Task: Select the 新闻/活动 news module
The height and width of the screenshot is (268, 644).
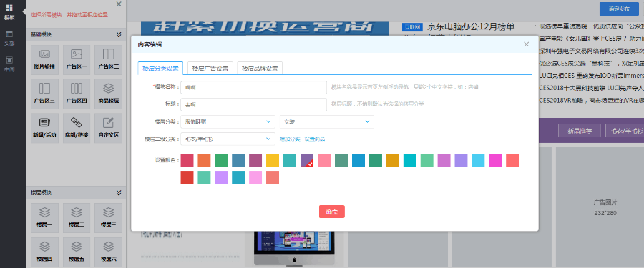Action: 44,128
